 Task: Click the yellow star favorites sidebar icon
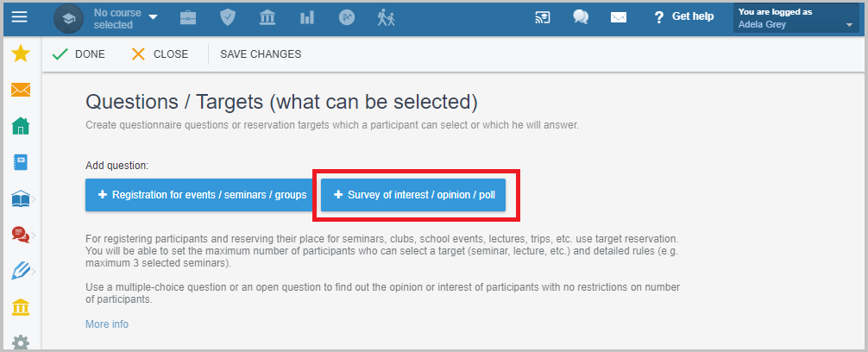(x=21, y=53)
